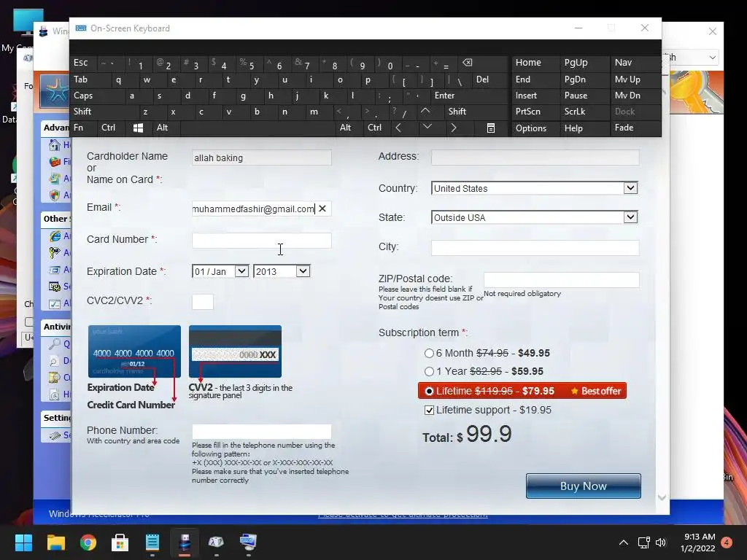
Task: Open the Notepad taskbar icon
Action: 152,542
